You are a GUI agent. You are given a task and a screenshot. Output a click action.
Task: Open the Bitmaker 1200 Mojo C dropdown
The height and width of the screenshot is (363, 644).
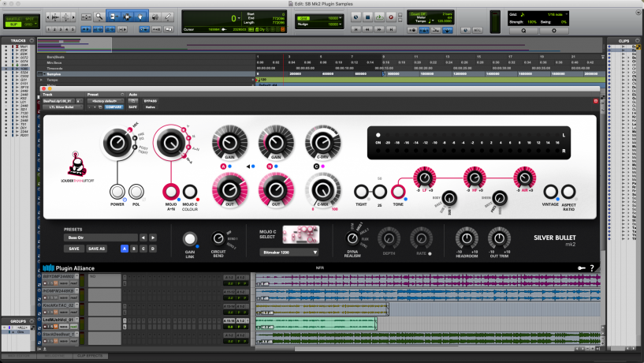tap(289, 253)
